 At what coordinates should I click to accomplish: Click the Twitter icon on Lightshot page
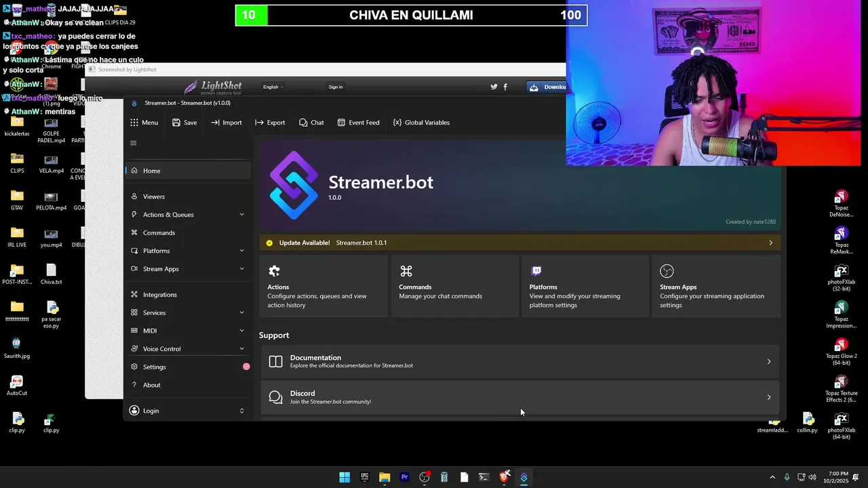click(494, 87)
